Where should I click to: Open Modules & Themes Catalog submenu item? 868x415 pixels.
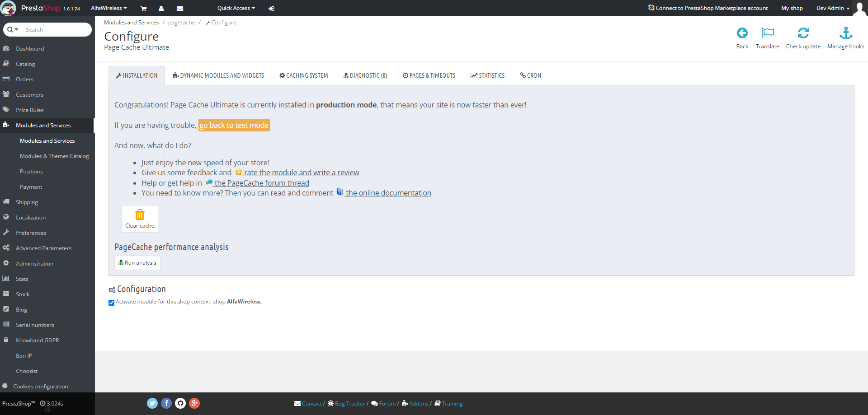54,156
